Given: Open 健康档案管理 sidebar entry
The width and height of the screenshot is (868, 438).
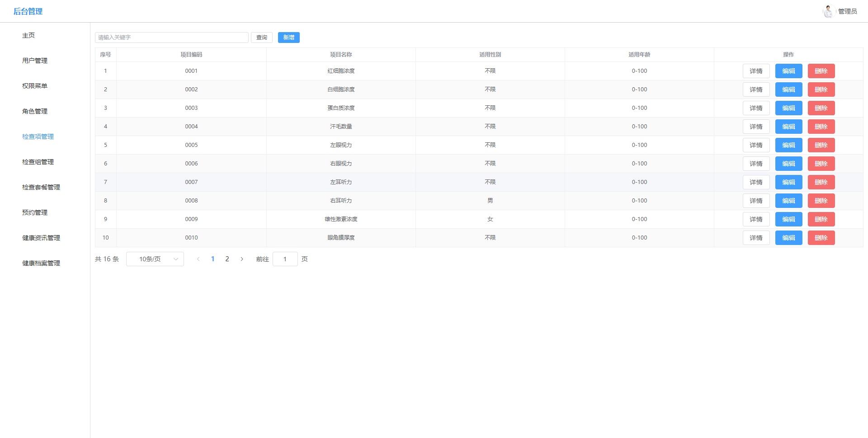Looking at the screenshot, I should point(41,263).
